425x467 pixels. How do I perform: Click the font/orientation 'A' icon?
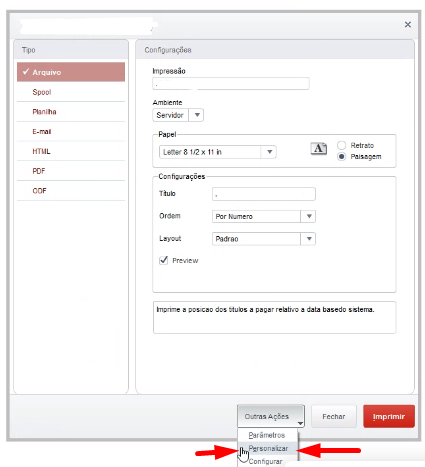point(318,148)
